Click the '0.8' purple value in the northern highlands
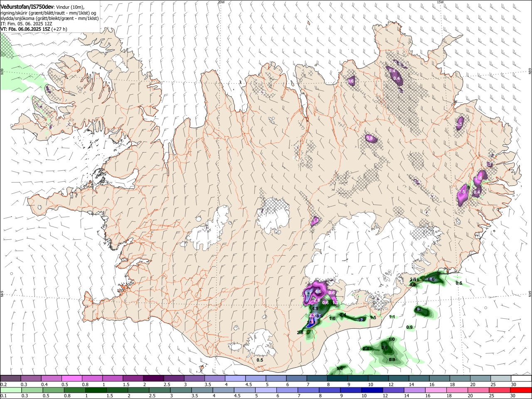The image size is (532, 399). (369, 138)
